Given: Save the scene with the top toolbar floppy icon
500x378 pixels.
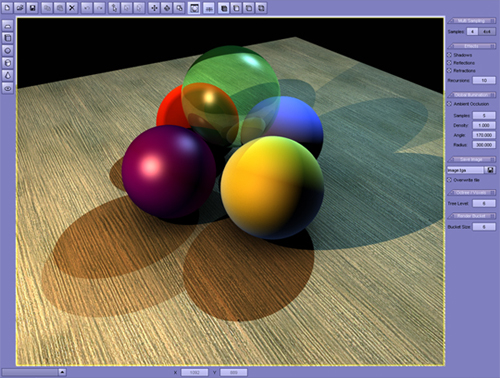Looking at the screenshot, I should 32,7.
